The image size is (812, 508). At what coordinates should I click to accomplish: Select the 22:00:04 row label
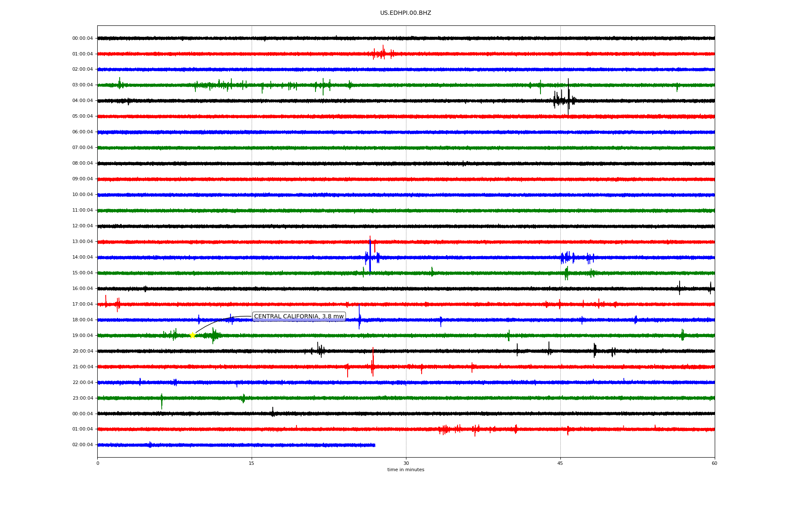click(x=82, y=382)
